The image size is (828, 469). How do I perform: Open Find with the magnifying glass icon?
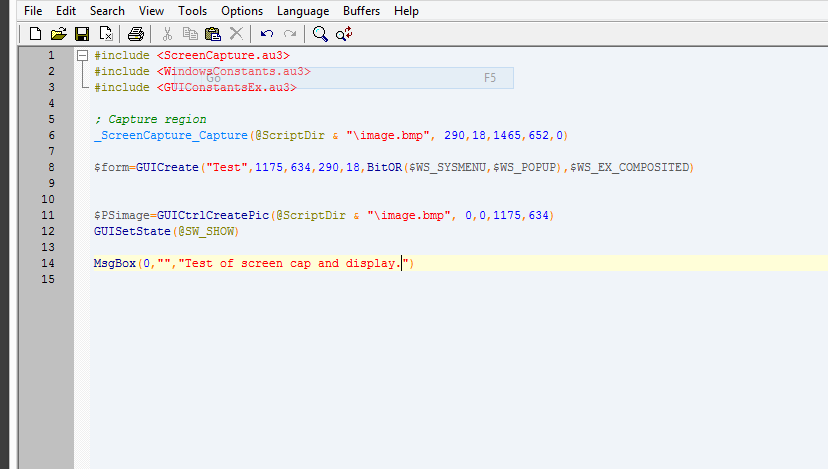(x=320, y=34)
